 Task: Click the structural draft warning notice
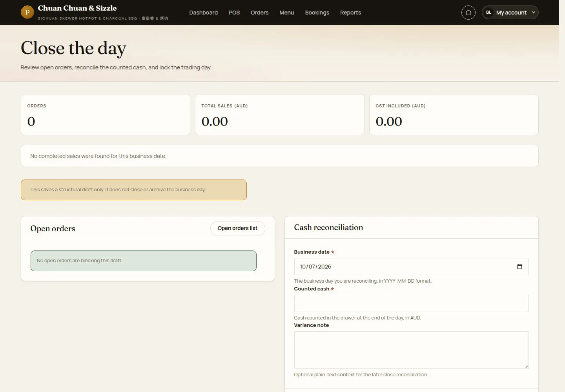134,190
